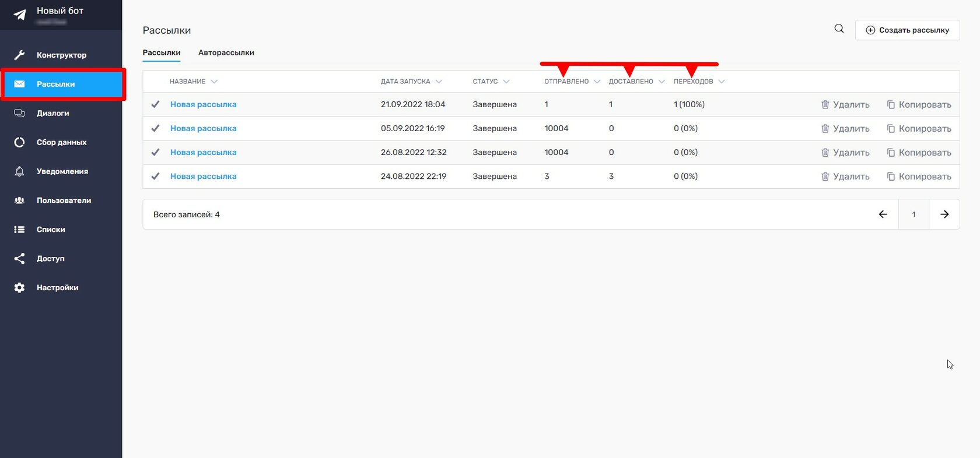Viewport: 980px width, 458px height.
Task: Click the Пользователи people icon
Action: (x=19, y=200)
